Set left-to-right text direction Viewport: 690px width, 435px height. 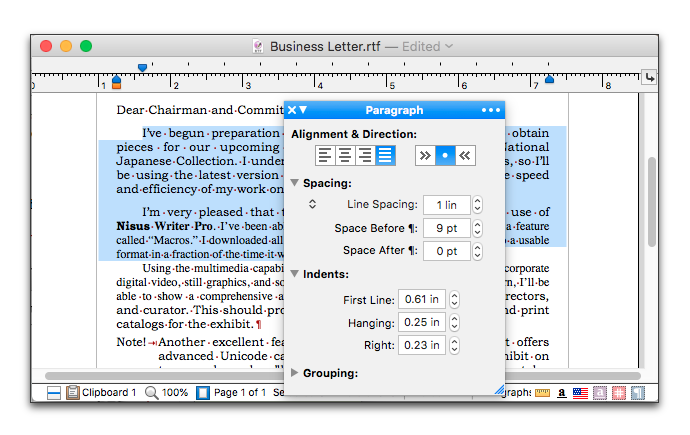426,155
